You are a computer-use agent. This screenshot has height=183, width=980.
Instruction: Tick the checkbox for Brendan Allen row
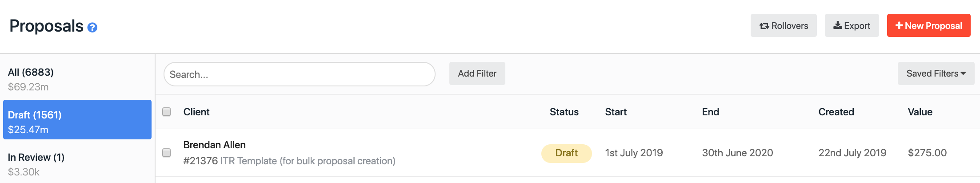167,153
